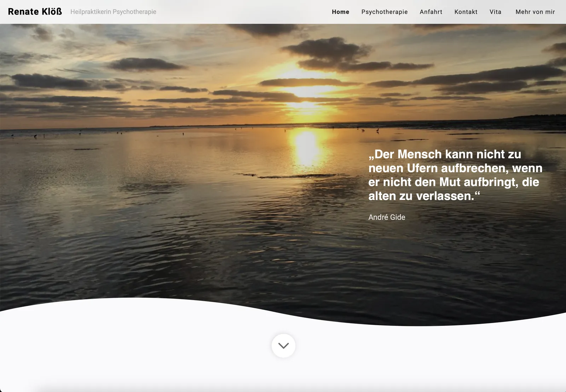Image resolution: width=566 pixels, height=392 pixels.
Task: Click the Renate Klöß site title
Action: click(35, 12)
